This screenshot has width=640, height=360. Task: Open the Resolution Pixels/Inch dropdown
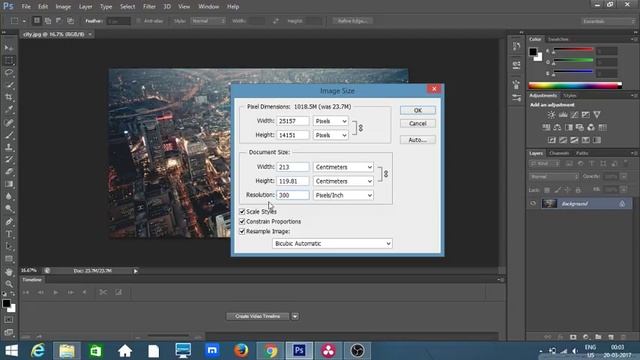(x=343, y=195)
